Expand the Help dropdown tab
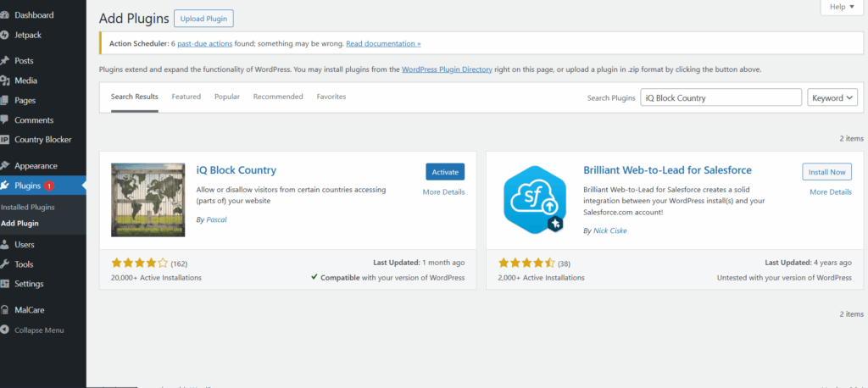 click(842, 7)
